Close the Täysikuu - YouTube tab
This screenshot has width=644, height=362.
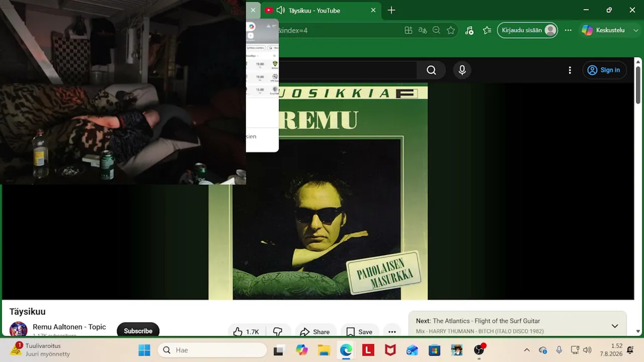pyautogui.click(x=373, y=10)
